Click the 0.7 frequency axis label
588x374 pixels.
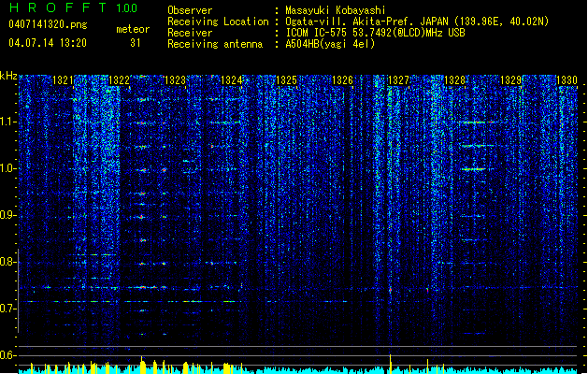(8, 309)
